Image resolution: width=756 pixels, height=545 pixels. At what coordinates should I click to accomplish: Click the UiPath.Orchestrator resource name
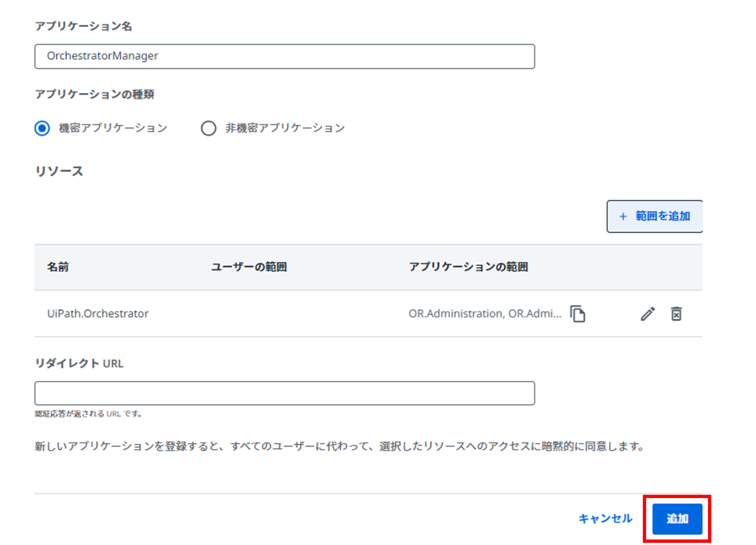tap(98, 314)
